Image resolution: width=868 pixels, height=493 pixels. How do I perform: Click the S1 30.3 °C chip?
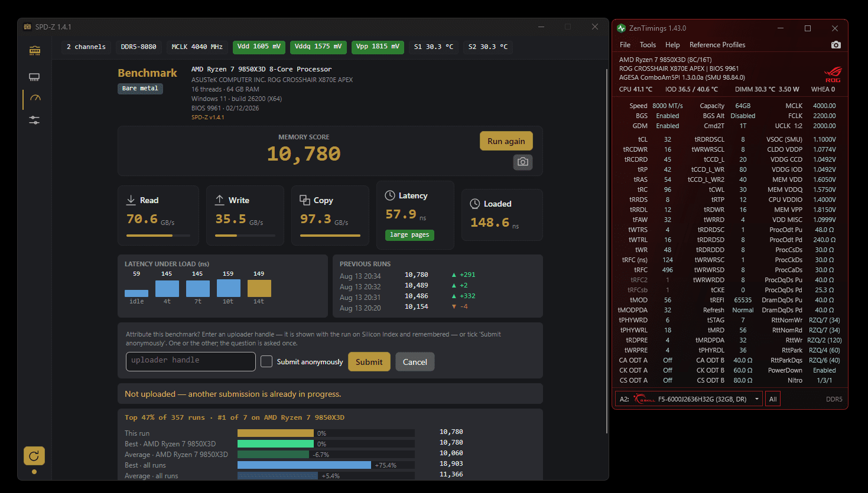point(434,47)
